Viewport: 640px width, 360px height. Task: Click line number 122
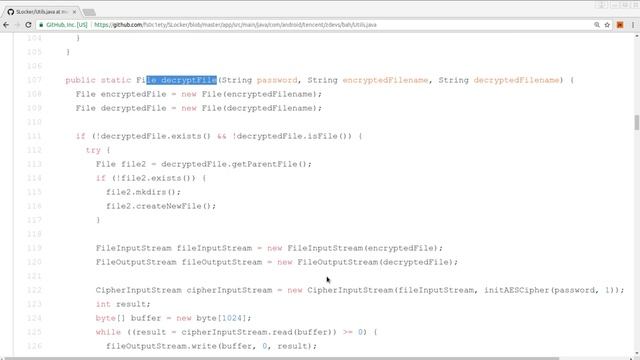click(x=34, y=290)
